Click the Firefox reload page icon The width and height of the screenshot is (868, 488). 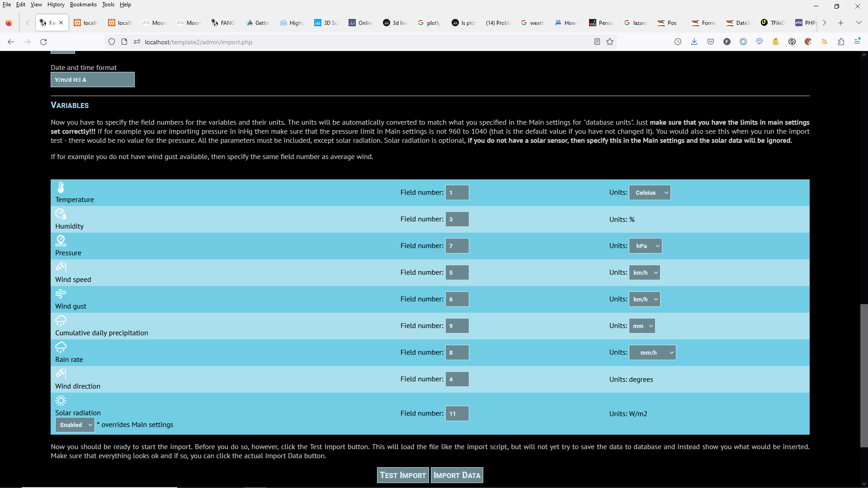(x=43, y=42)
